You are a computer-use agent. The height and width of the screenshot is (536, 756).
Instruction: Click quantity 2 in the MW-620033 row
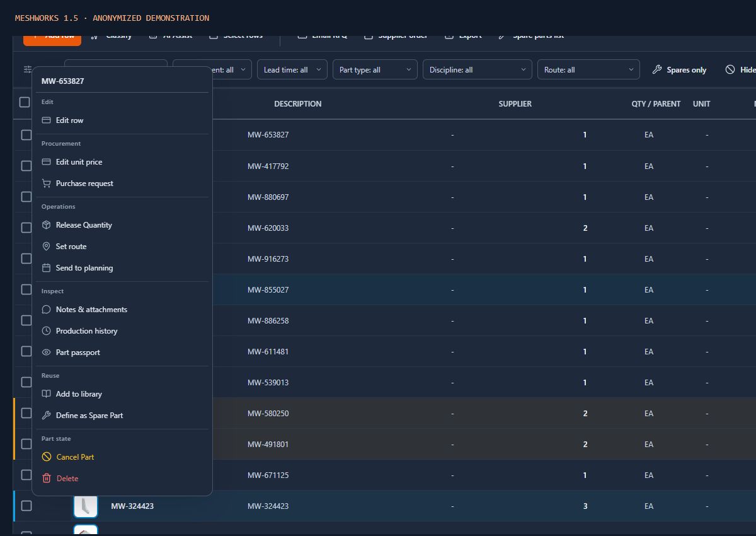tap(585, 228)
